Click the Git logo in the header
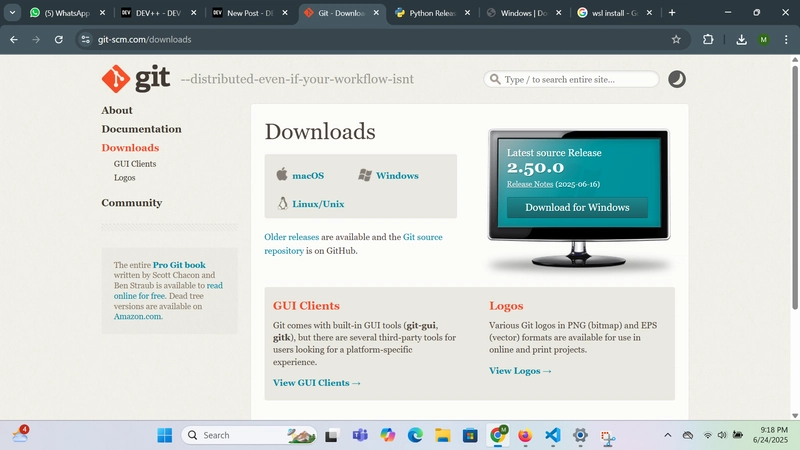The image size is (800, 450). (136, 79)
